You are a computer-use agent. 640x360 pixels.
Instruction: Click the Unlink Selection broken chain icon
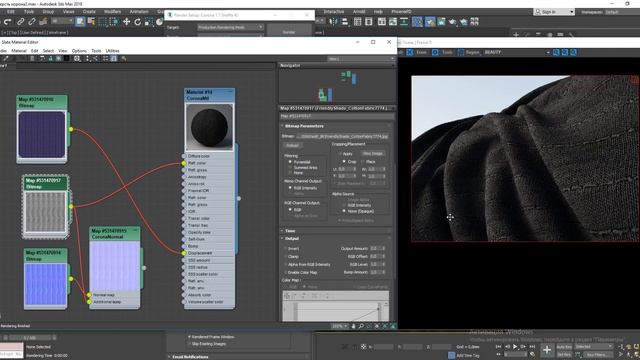(x=31, y=22)
